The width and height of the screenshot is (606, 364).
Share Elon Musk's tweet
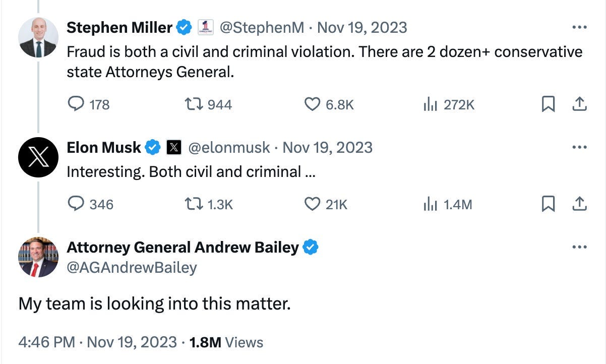click(x=580, y=204)
